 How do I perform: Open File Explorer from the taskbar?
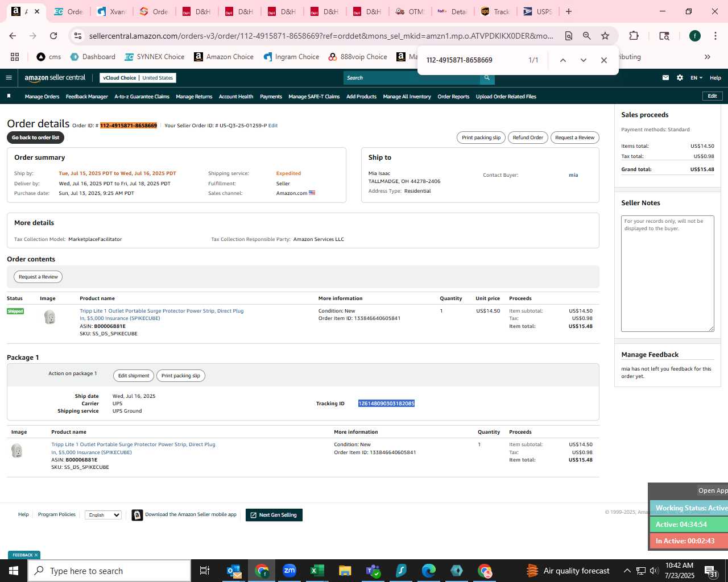(345, 571)
